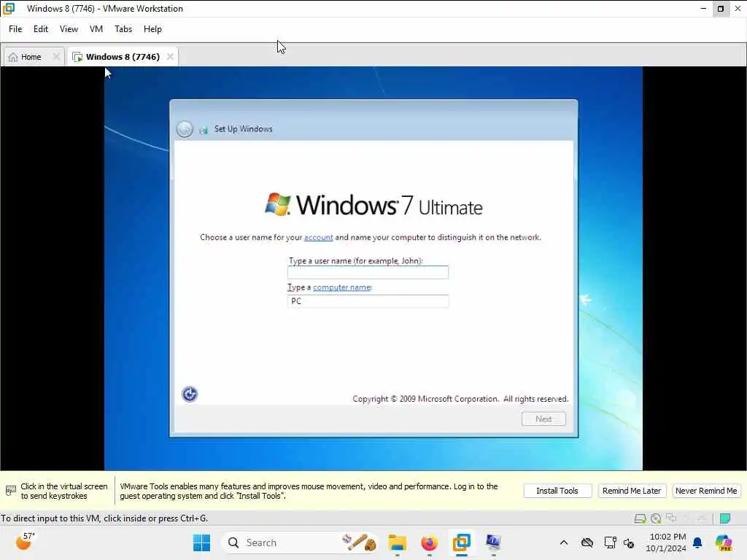Click the network adapter status icon
Image resolution: width=747 pixels, height=560 pixels.
point(671,518)
